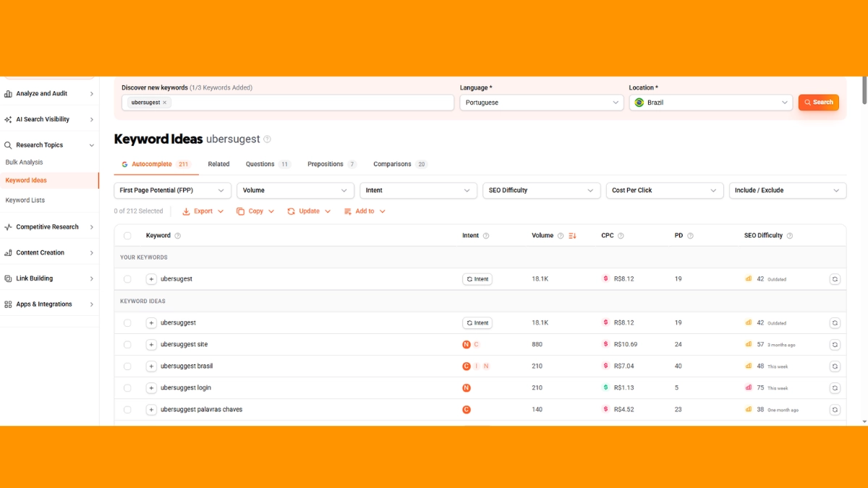
Task: Click help icon next to Keyword Ideas ubersugest title
Action: (x=267, y=139)
